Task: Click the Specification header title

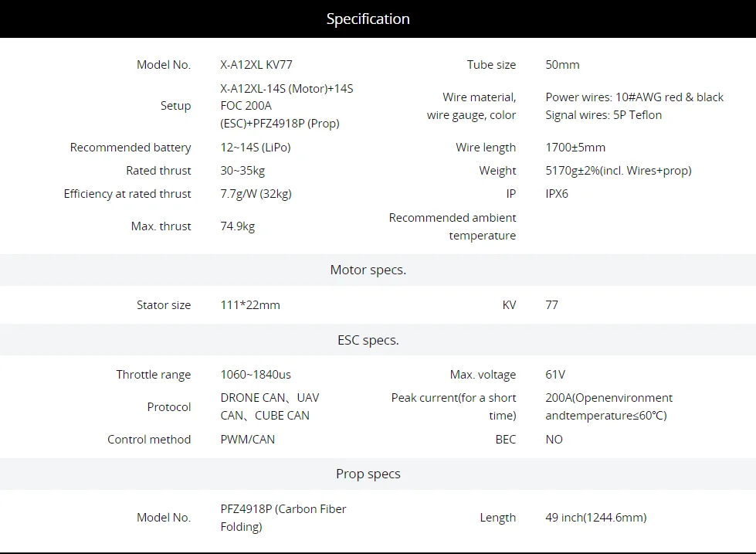Action: [x=368, y=19]
